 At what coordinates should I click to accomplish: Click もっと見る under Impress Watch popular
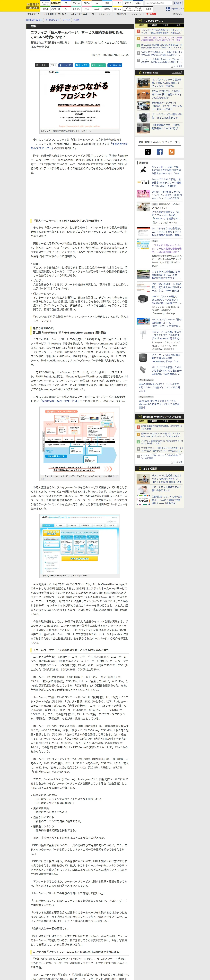[x=177, y=462]
